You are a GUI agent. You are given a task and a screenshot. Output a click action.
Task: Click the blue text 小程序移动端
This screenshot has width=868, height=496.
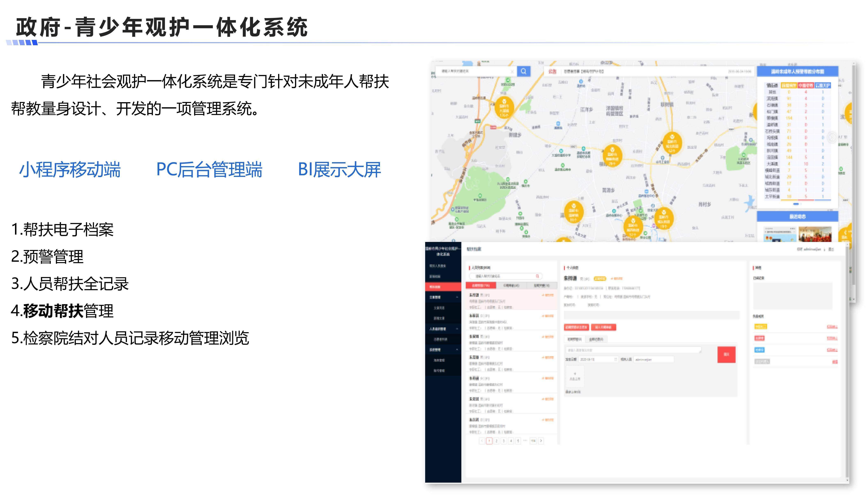coord(70,170)
